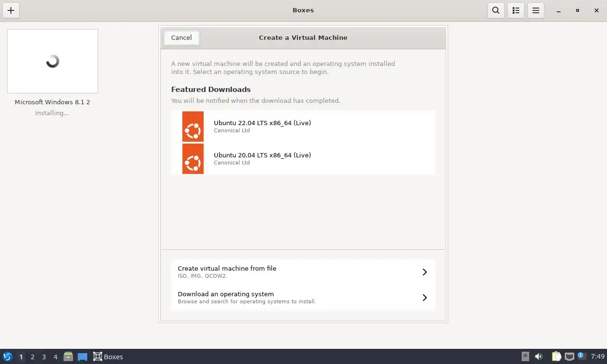Click the Microsoft Windows 8.1 2 label

coord(53,102)
